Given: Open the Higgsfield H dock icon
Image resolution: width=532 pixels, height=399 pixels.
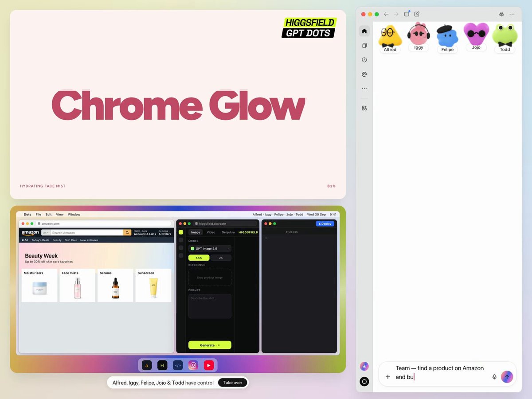Looking at the screenshot, I should [162, 365].
